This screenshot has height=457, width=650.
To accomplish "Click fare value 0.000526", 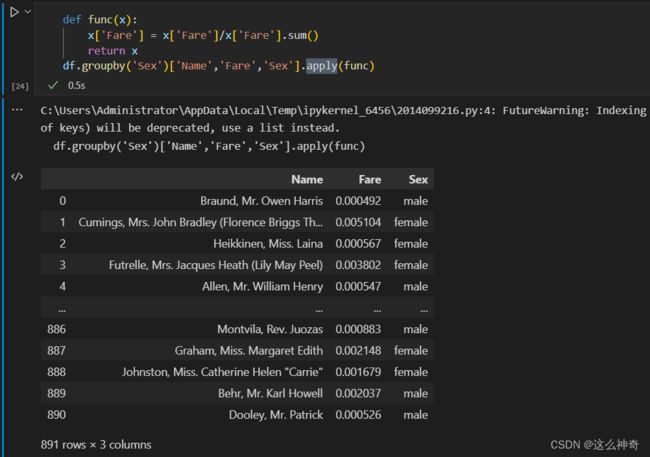I will click(358, 415).
